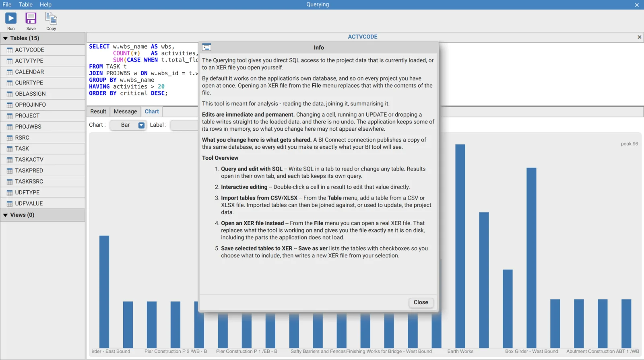The width and height of the screenshot is (644, 360).
Task: Click the ACTVCODE tab title
Action: coord(363,37)
